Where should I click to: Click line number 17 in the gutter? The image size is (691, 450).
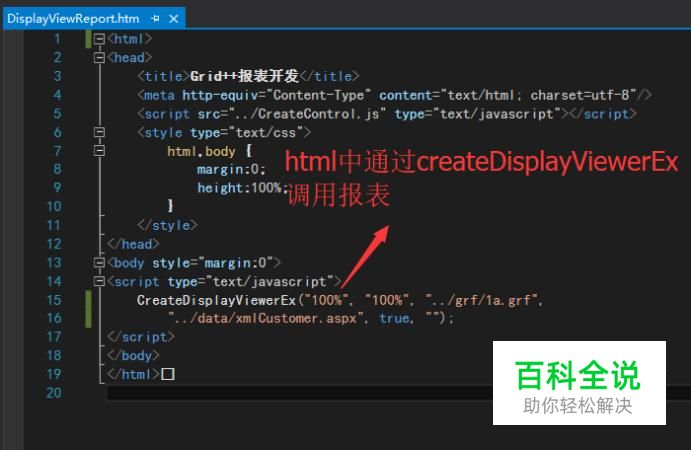click(54, 337)
